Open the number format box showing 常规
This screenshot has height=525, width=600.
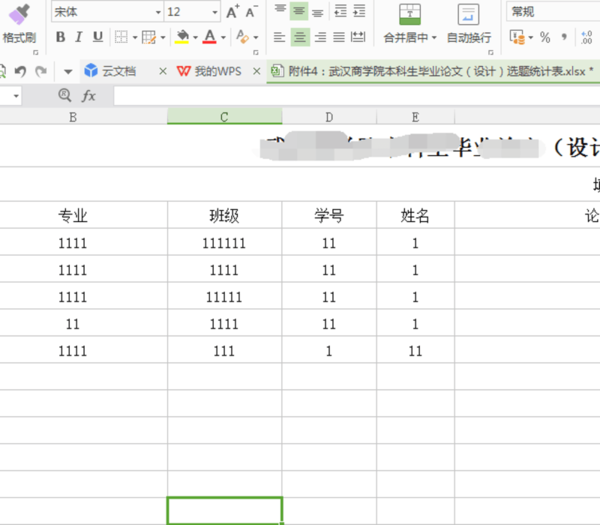[553, 11]
